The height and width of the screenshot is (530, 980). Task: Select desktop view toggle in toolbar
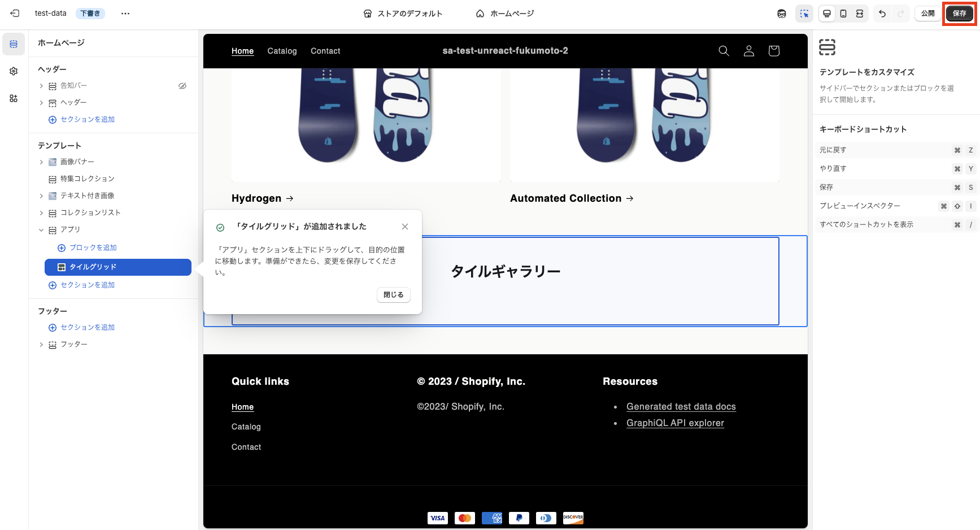826,13
